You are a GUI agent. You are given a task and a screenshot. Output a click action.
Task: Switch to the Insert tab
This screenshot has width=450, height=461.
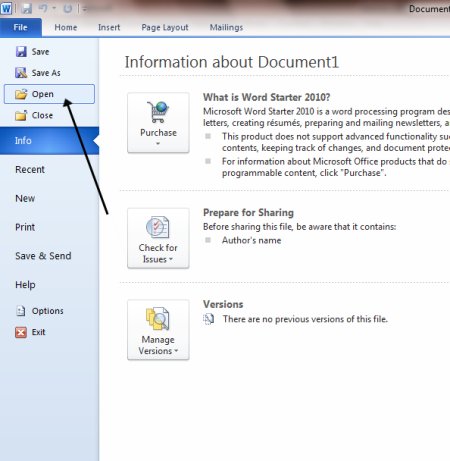(109, 27)
